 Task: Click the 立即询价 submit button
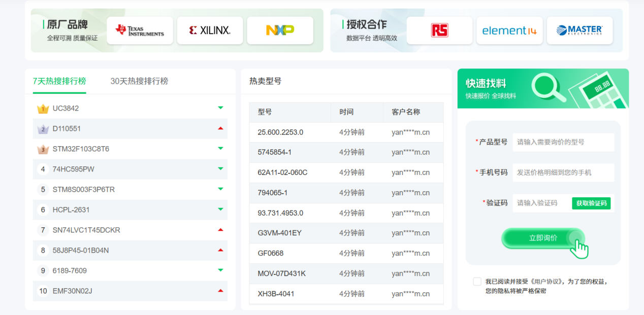pos(543,238)
